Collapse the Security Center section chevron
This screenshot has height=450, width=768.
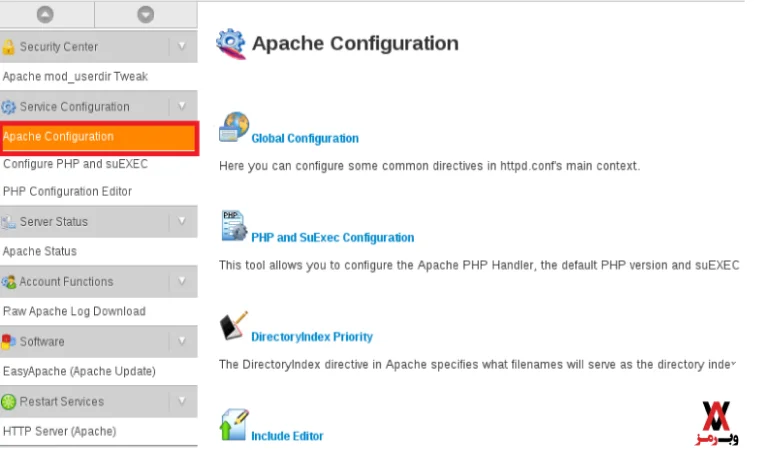coord(182,47)
